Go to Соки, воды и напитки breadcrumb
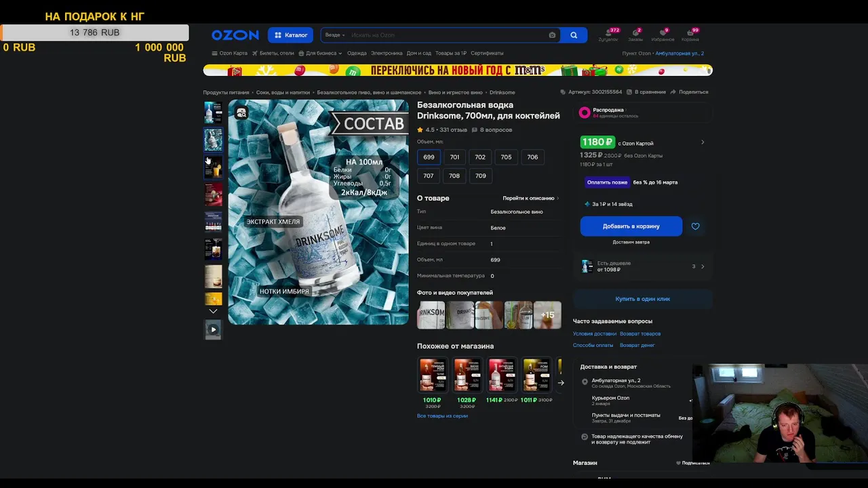Image resolution: width=868 pixels, height=488 pixels. point(283,92)
